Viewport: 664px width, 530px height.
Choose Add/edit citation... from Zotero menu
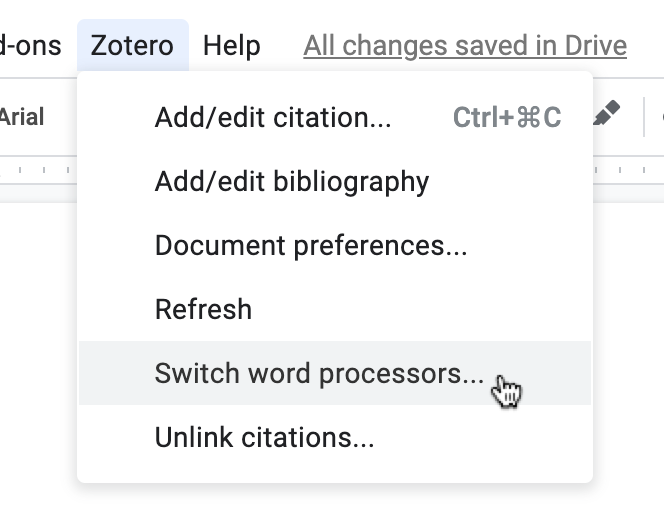[273, 118]
